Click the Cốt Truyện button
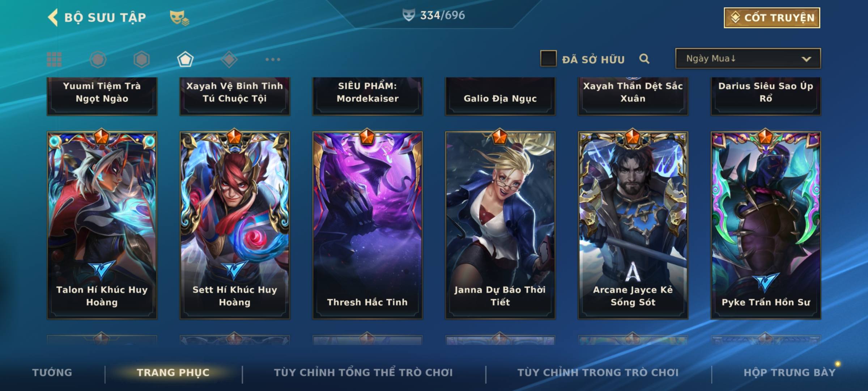868x391 pixels. 772,18
